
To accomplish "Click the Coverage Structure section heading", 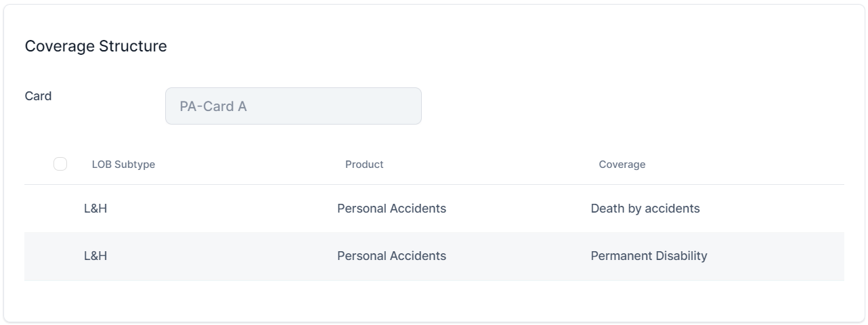I will click(95, 46).
